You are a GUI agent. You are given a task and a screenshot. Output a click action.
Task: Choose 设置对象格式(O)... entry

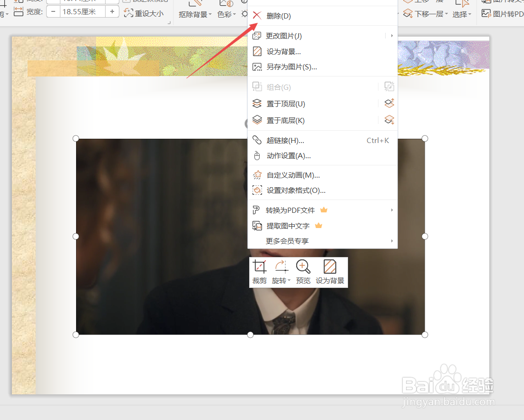(x=322, y=191)
